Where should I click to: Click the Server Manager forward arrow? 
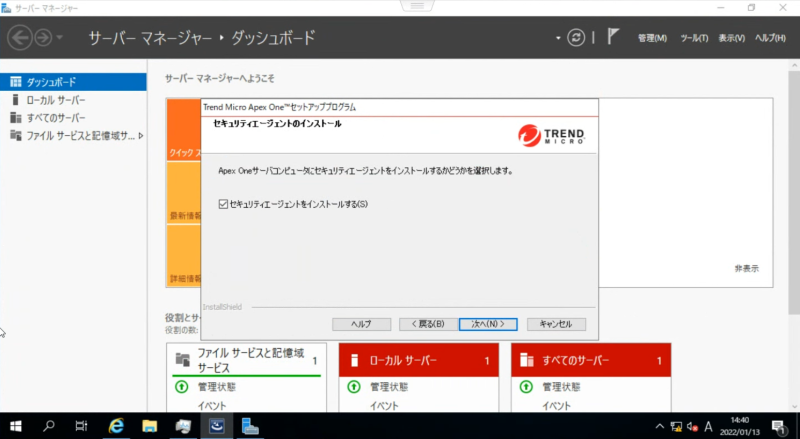pyautogui.click(x=43, y=37)
